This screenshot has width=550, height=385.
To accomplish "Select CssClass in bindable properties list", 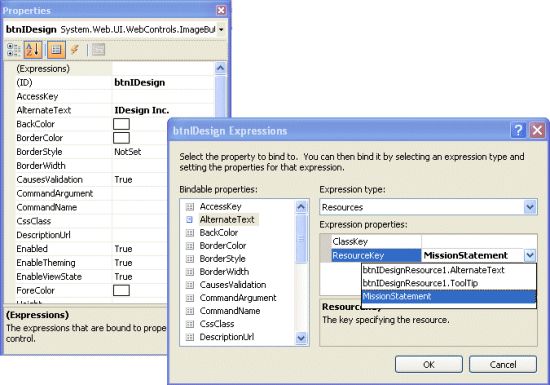I will coord(217,324).
